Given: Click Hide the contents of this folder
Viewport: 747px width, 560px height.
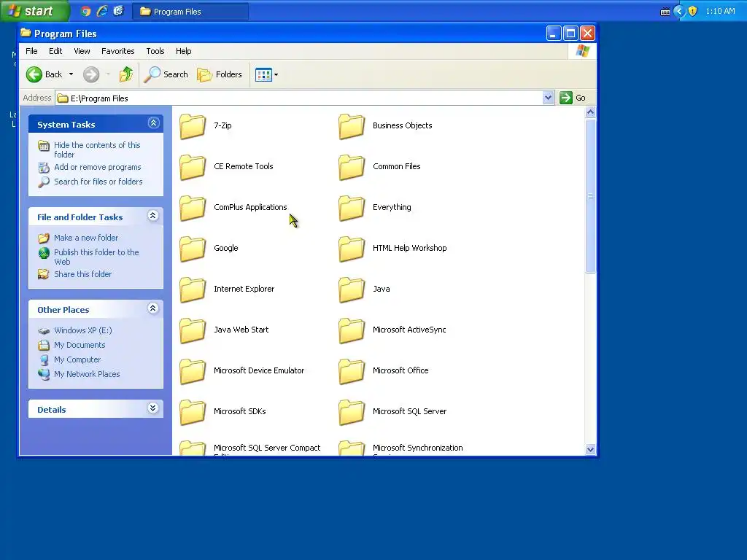Looking at the screenshot, I should (97, 149).
